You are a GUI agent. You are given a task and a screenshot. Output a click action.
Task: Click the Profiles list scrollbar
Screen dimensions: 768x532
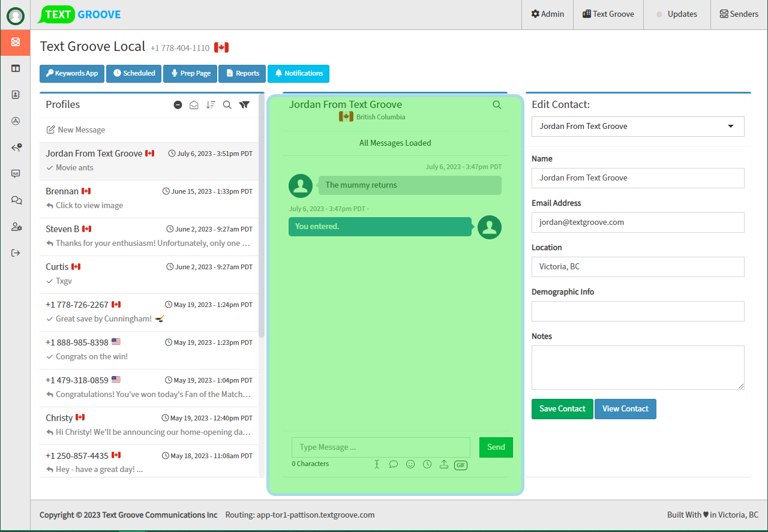click(x=262, y=216)
